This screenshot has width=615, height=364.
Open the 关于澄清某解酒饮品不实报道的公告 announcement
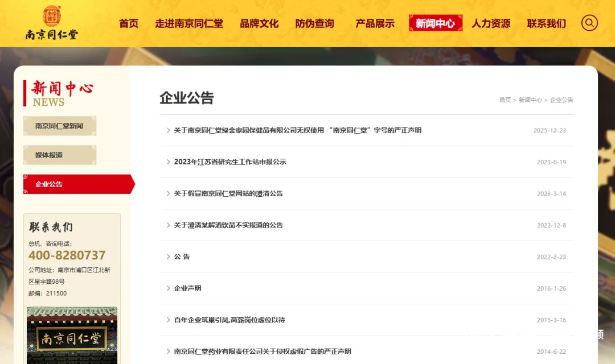coord(228,225)
